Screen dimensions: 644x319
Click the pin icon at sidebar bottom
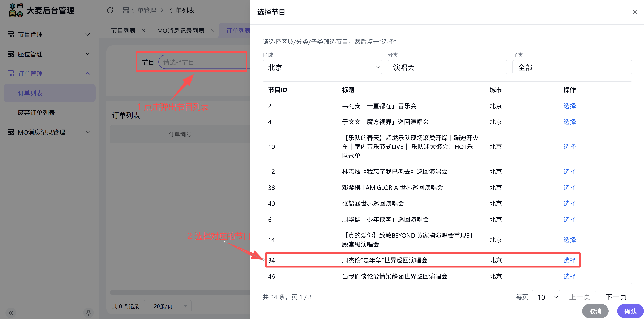88,313
